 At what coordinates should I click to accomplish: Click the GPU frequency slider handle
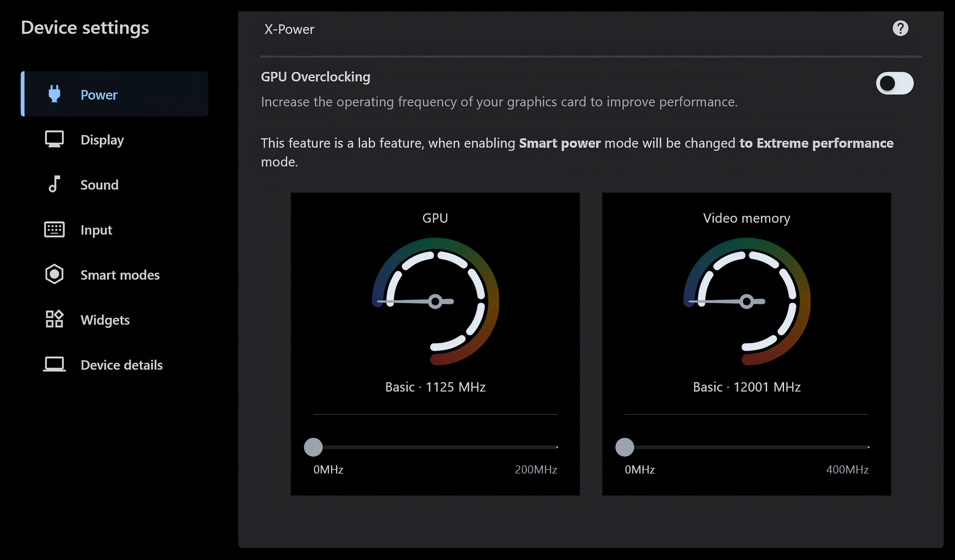tap(314, 448)
